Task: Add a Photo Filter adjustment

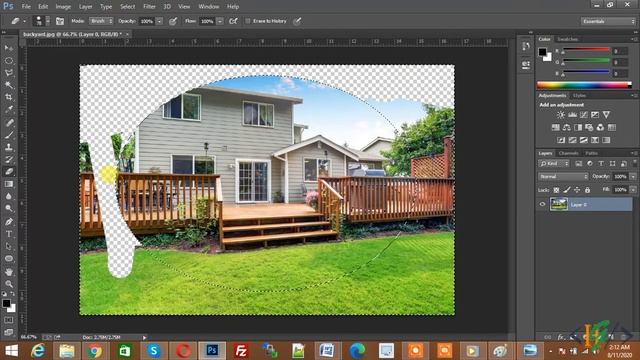Action: [589, 128]
